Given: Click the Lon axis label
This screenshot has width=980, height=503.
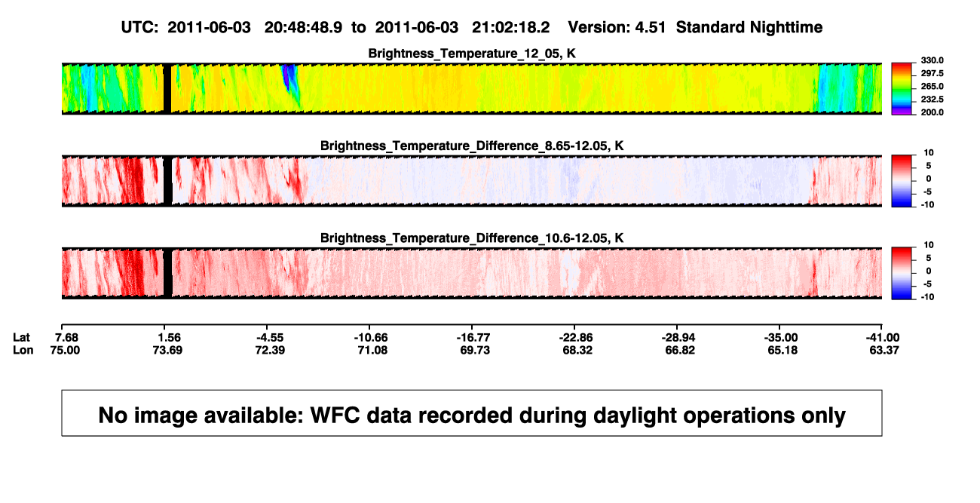Looking at the screenshot, I should coord(23,350).
